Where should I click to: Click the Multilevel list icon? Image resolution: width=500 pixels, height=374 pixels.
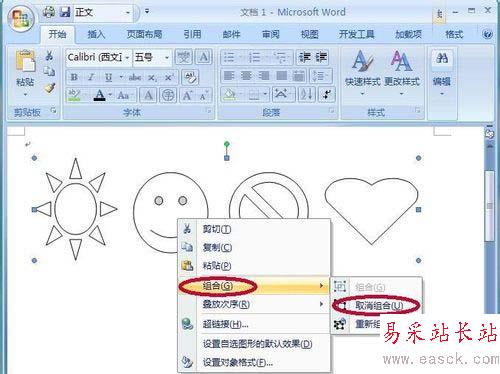coord(280,58)
